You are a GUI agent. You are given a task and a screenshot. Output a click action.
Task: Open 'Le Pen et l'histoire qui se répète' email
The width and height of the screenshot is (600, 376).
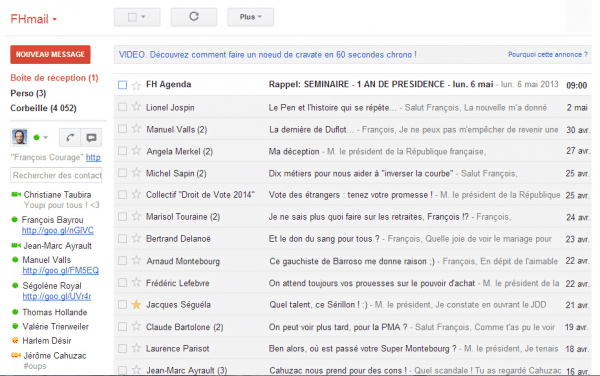tap(332, 107)
